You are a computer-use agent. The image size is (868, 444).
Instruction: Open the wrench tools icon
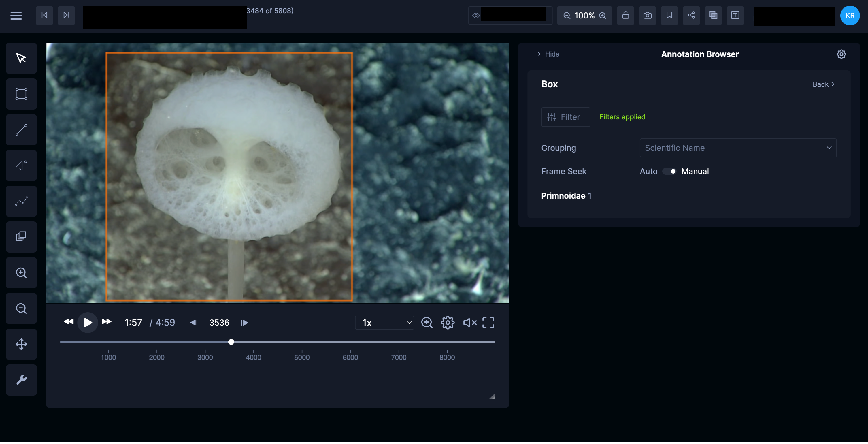[x=21, y=380]
